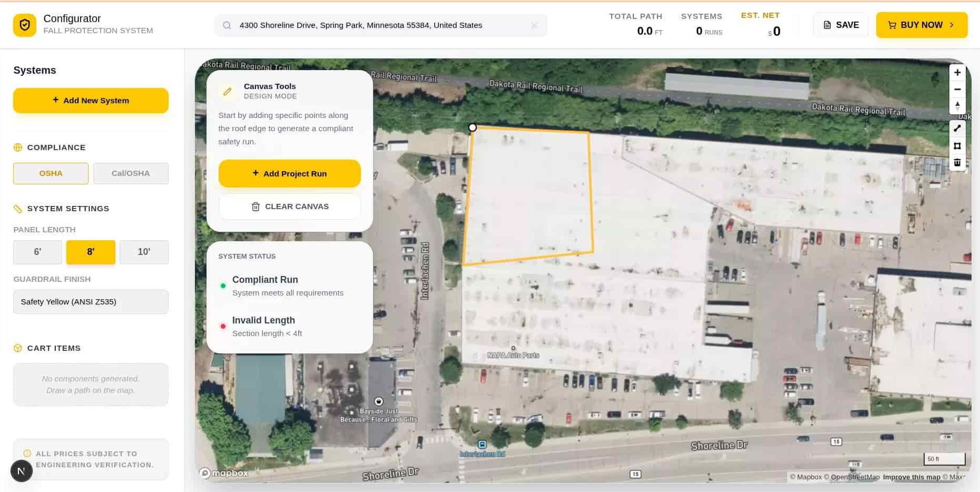Click the address search input field

pos(379,25)
